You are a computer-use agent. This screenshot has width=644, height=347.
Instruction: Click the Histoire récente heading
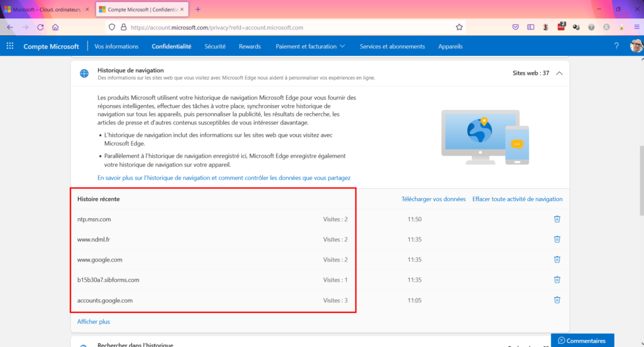pos(99,199)
